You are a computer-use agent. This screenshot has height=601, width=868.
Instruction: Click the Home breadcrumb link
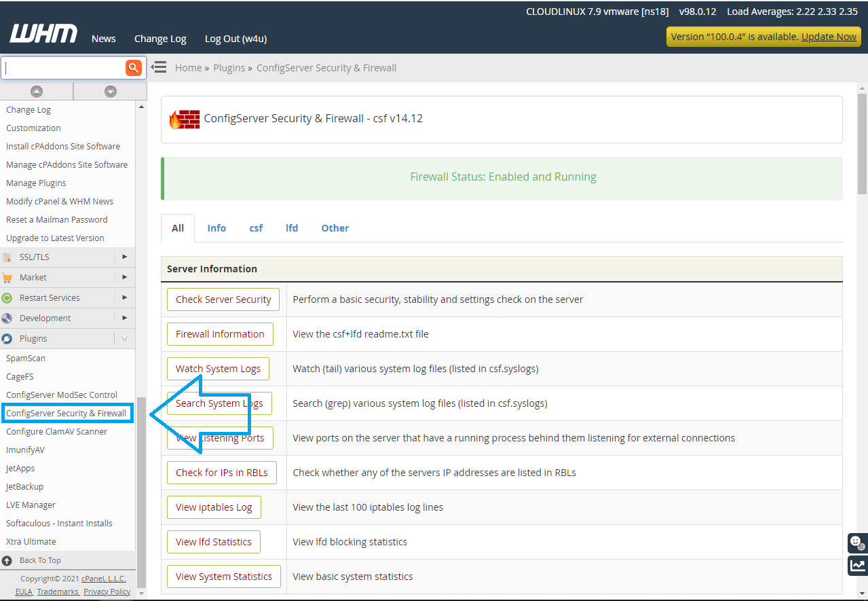click(189, 68)
